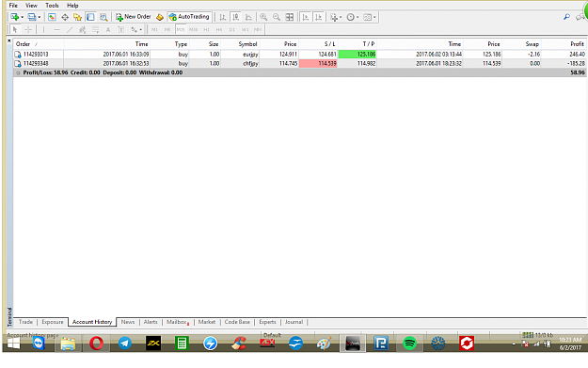Select the M1 timeframe
Screen dimensions: 588x368
pos(154,29)
